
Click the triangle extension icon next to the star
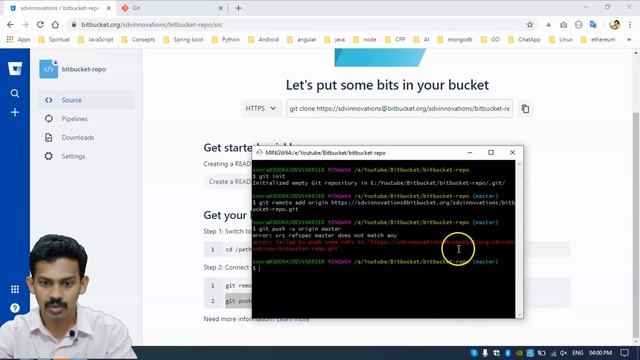coord(549,25)
